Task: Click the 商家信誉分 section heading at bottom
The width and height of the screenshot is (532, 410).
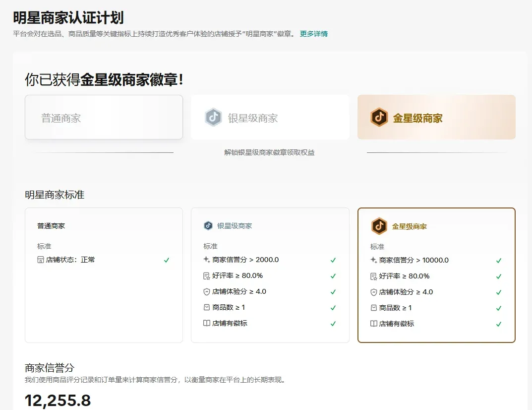Action: click(50, 367)
